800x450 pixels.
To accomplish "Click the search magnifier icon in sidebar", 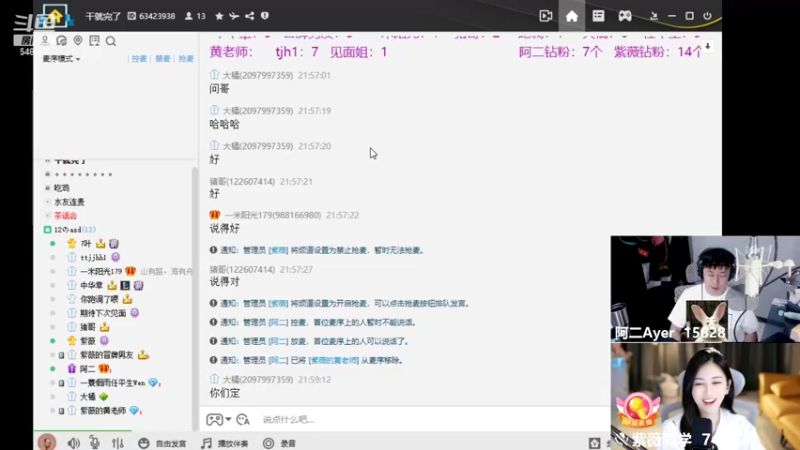I will [x=111, y=41].
